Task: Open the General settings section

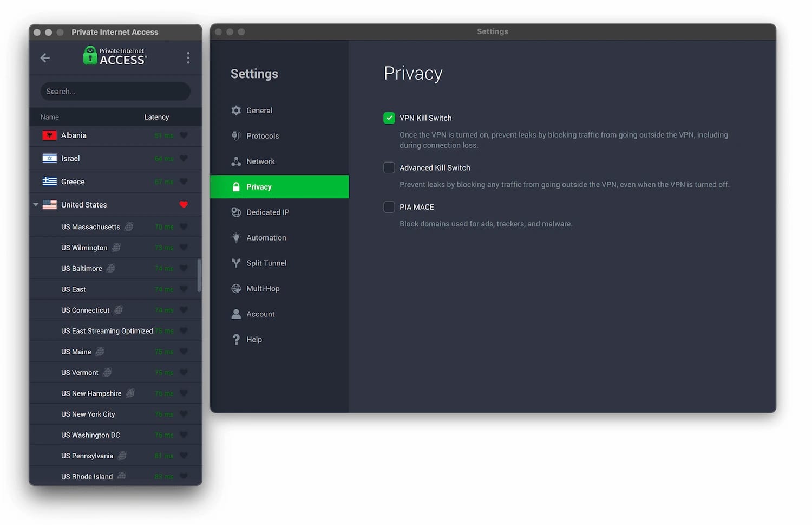Action: click(259, 110)
